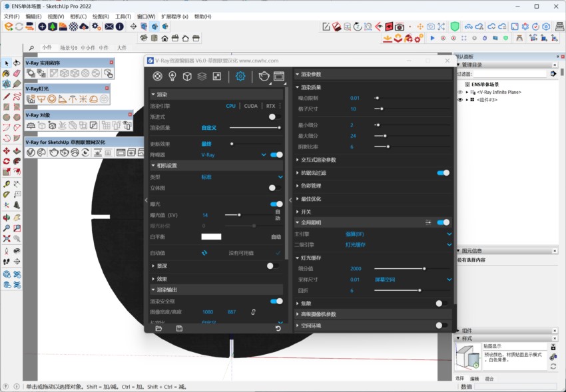Open the 主引擎 强算(BF) dropdown
Screen dimensions: 566x392
(449, 234)
